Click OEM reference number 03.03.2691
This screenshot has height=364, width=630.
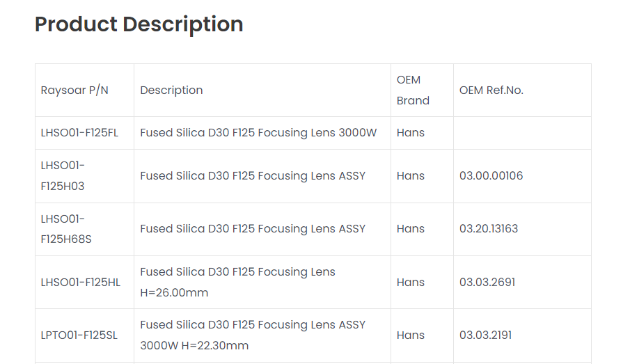[x=487, y=283]
